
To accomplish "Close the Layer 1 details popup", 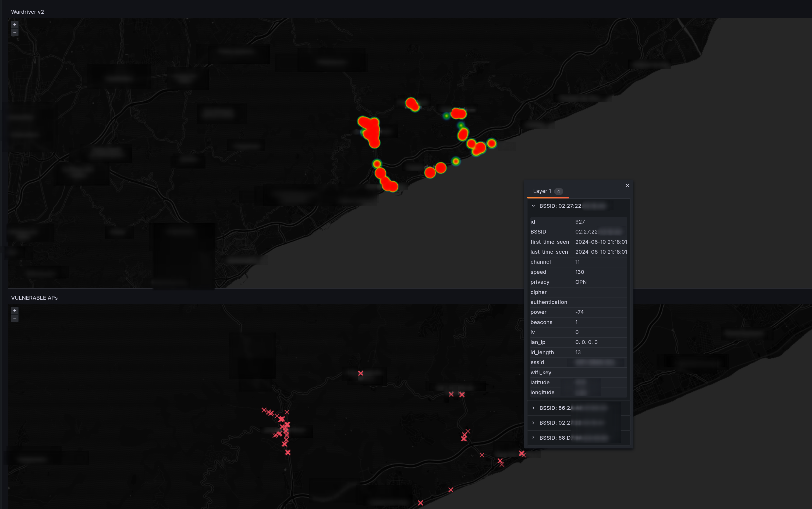I will click(627, 185).
